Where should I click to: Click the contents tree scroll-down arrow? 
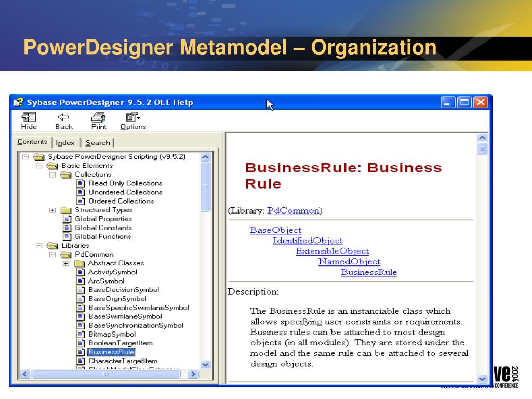[x=205, y=365]
